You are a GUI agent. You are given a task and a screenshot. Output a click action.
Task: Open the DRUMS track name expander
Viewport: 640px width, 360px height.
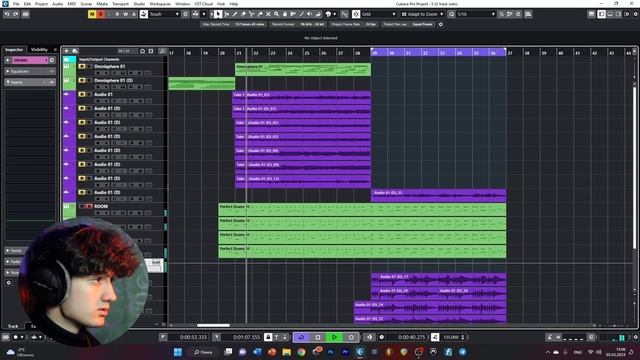coord(8,60)
